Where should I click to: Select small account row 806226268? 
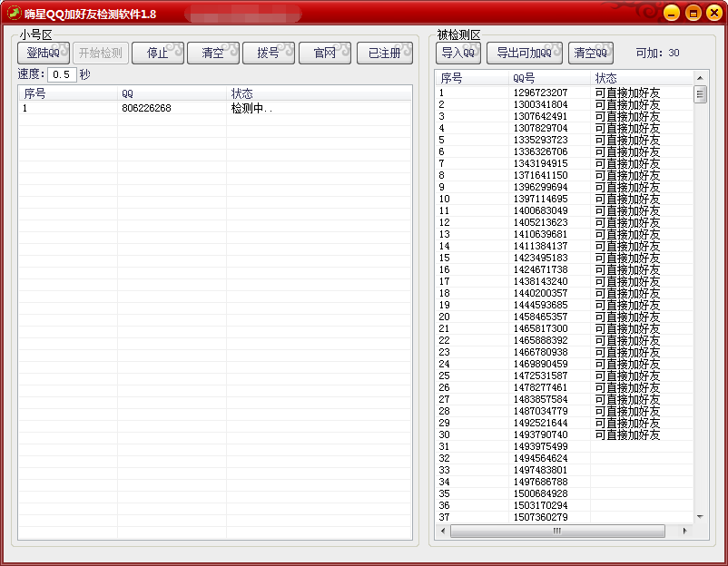(146, 108)
